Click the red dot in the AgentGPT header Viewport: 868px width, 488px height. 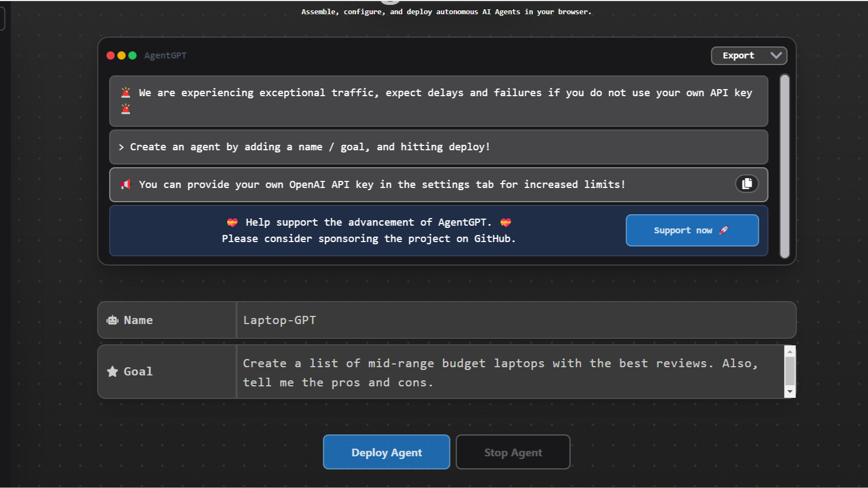[x=110, y=55]
